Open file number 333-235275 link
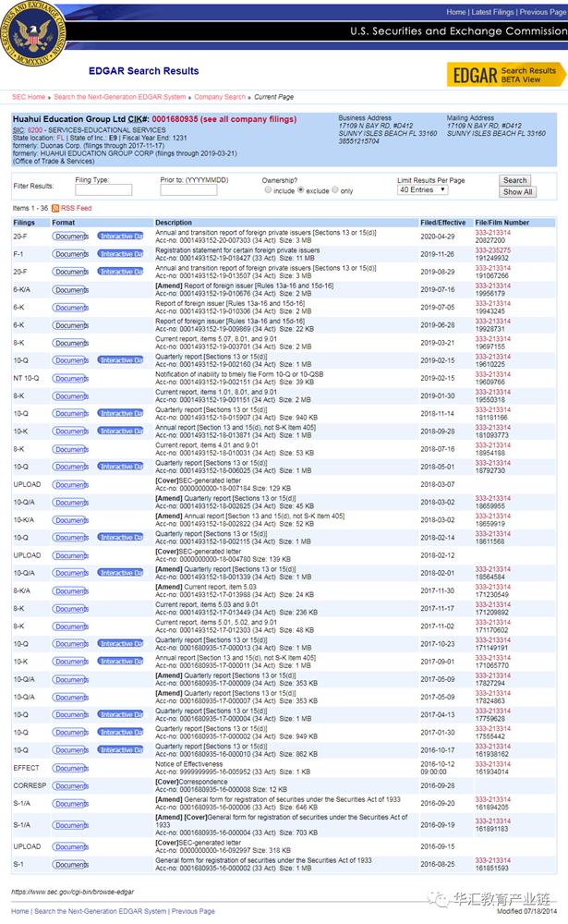The height and width of the screenshot is (924, 568). (492, 250)
